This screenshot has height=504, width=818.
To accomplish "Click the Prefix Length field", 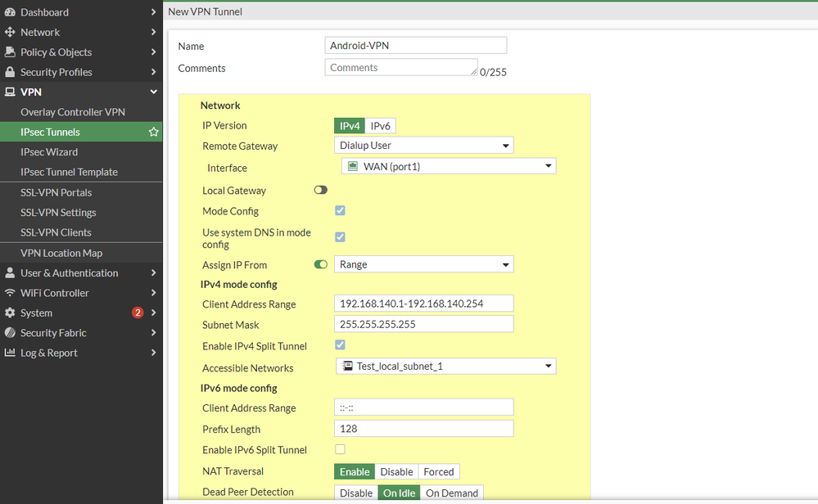I will click(x=423, y=429).
